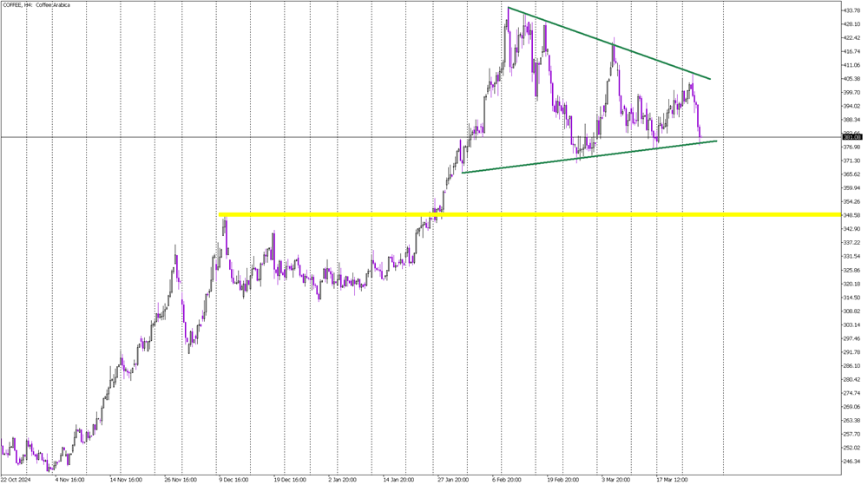This screenshot has width=868, height=485.
Task: Click the 405.38 price axis label
Action: [x=852, y=79]
